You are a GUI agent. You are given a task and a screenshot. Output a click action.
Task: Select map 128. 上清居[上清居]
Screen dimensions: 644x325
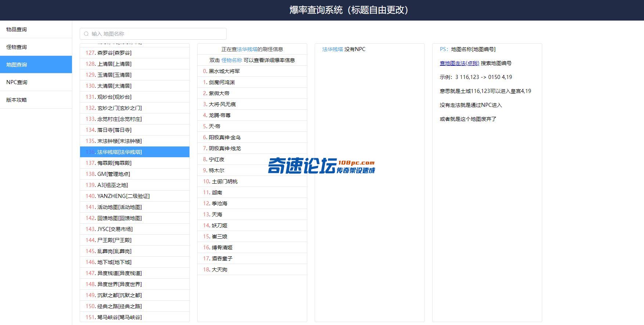(x=135, y=64)
